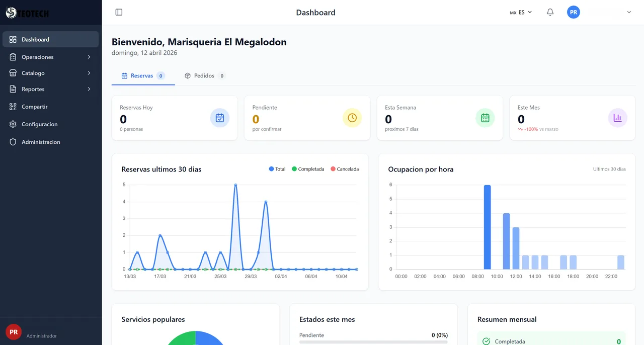
Task: Open the user account dropdown at top right
Action: tap(628, 12)
